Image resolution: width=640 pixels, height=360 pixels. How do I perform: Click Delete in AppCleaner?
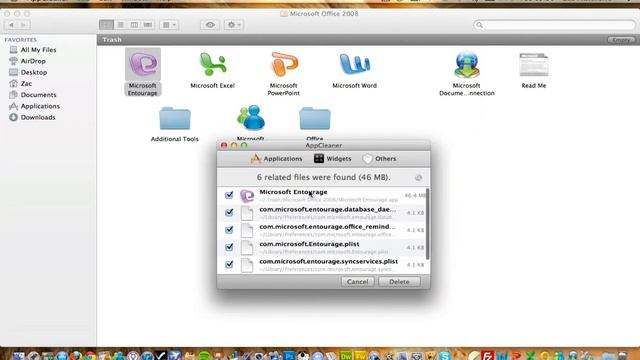399,282
